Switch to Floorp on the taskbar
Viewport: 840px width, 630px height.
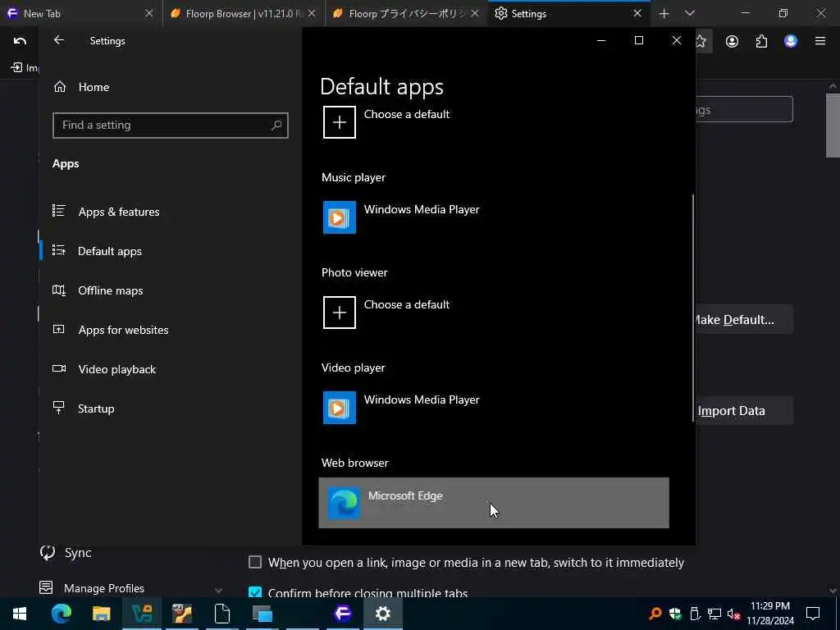click(343, 614)
